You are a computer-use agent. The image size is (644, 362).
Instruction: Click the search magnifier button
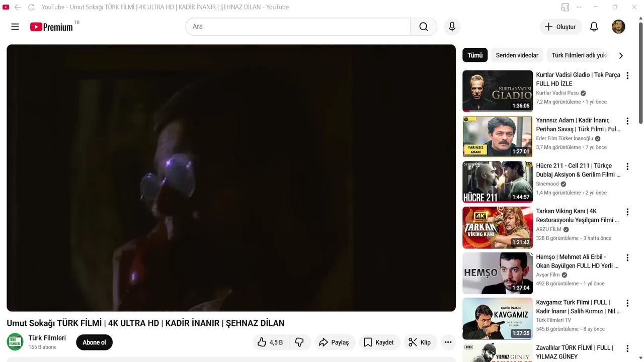(424, 27)
